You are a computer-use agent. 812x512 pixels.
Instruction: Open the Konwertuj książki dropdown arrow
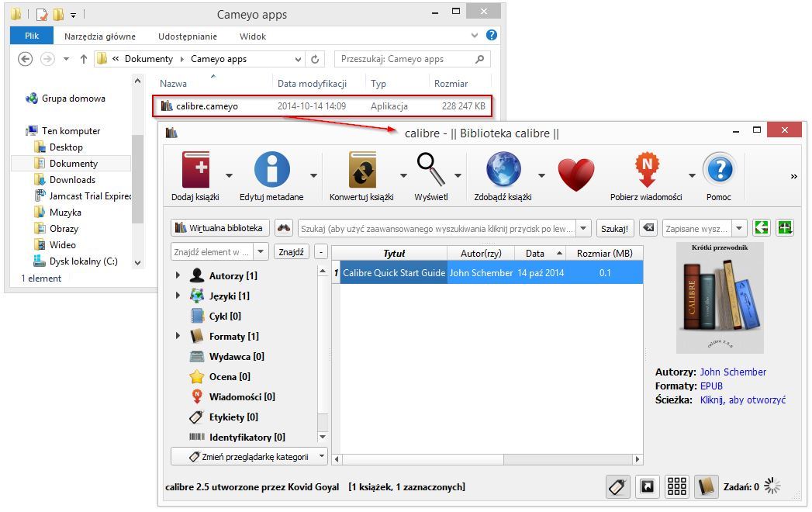pos(403,176)
